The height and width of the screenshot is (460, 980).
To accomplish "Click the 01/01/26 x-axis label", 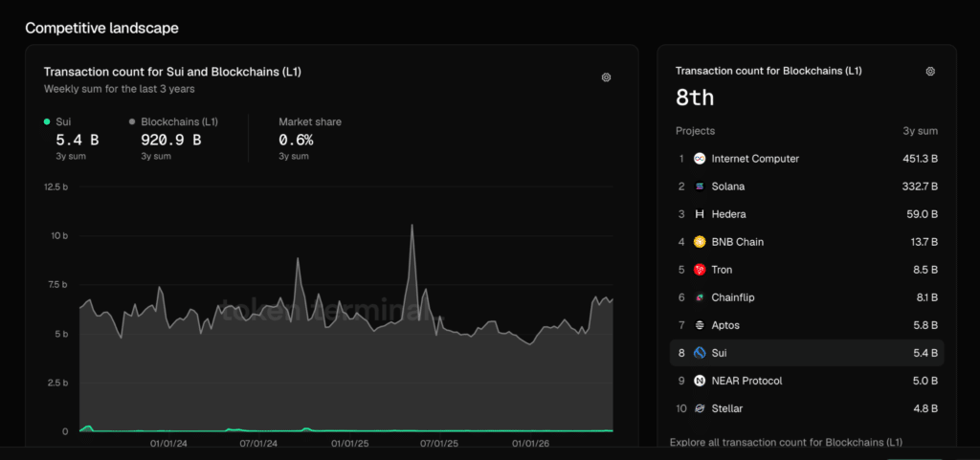I will [x=530, y=444].
